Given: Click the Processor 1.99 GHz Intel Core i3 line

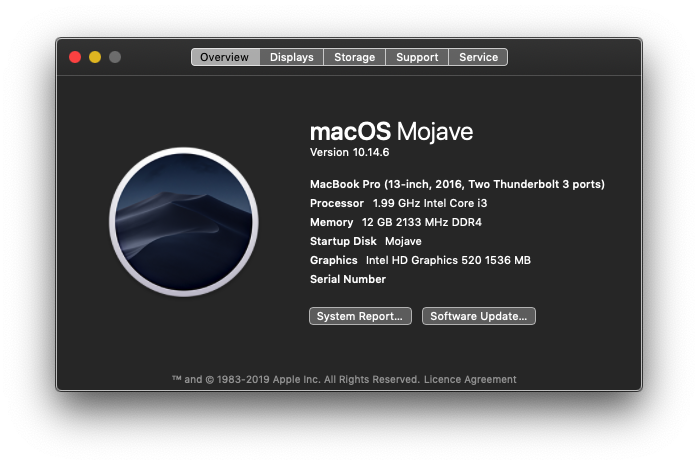Looking at the screenshot, I should tap(398, 203).
